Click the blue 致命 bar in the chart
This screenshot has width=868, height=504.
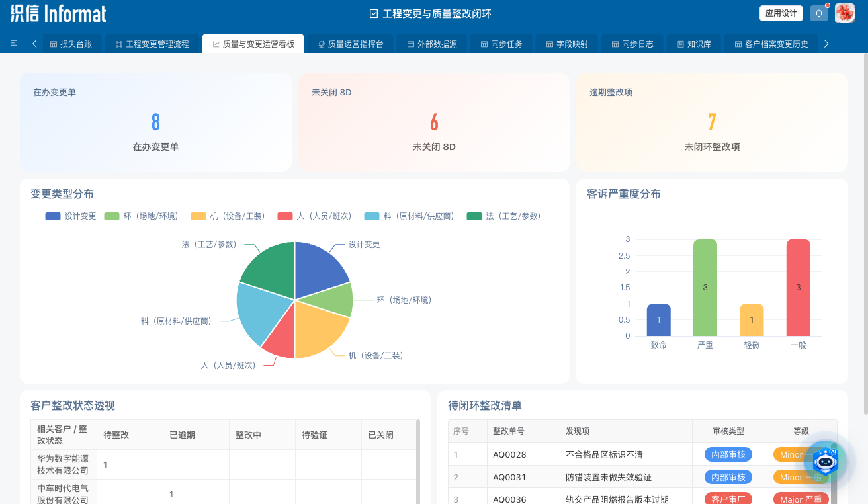(658, 319)
